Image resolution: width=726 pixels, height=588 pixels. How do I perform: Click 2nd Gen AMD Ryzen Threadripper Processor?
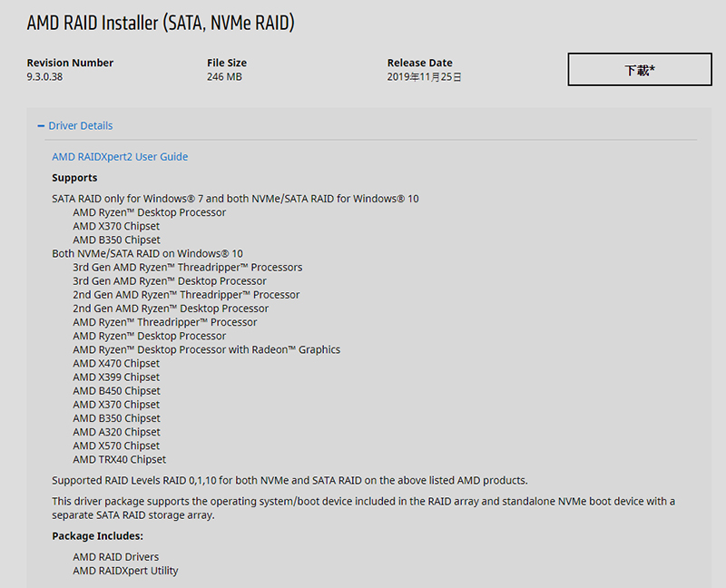click(186, 295)
